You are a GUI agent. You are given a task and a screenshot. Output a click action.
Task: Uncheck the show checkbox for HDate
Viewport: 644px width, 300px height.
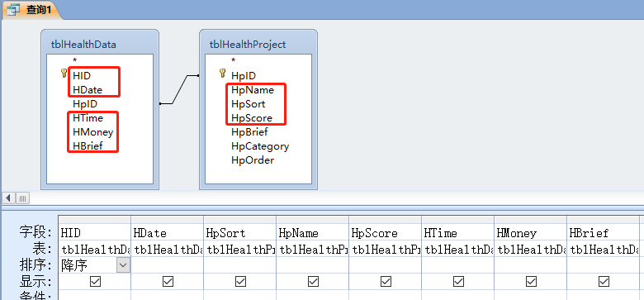168,282
